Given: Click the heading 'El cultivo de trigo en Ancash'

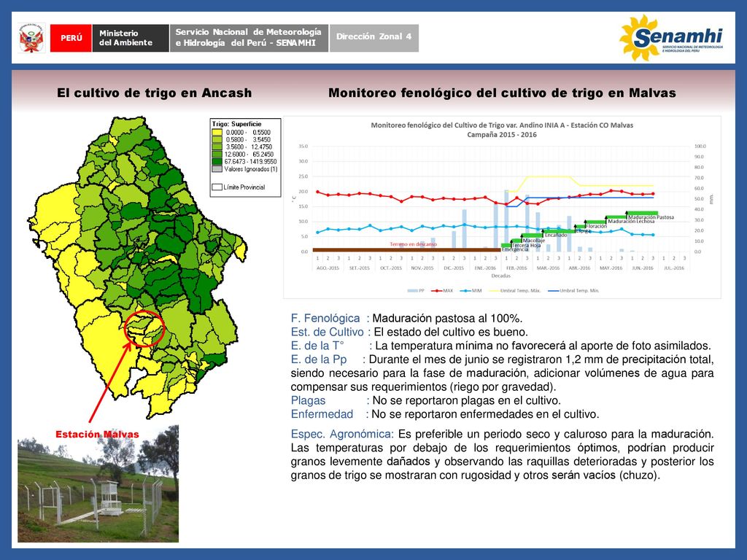Looking at the screenshot, I should [x=155, y=93].
